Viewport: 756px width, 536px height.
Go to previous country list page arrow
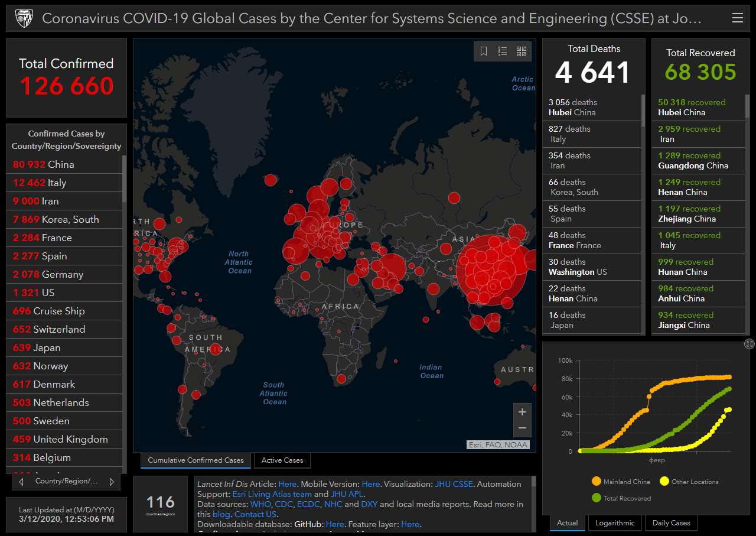click(22, 482)
